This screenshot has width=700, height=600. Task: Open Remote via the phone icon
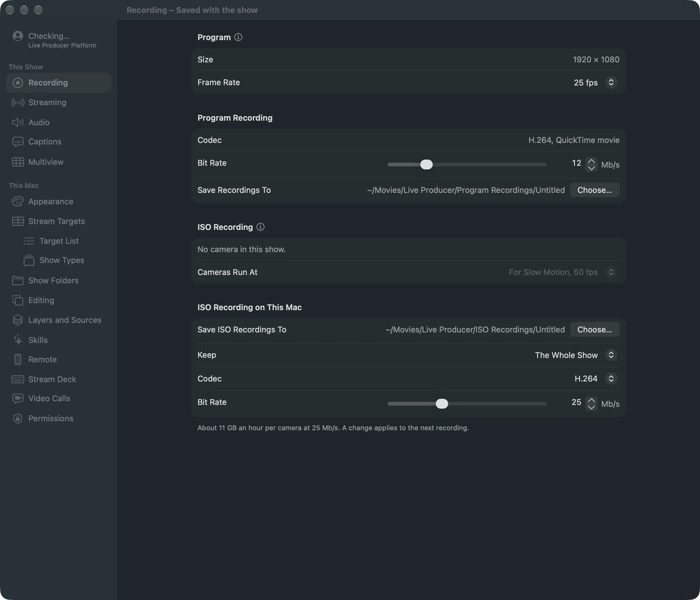click(18, 360)
